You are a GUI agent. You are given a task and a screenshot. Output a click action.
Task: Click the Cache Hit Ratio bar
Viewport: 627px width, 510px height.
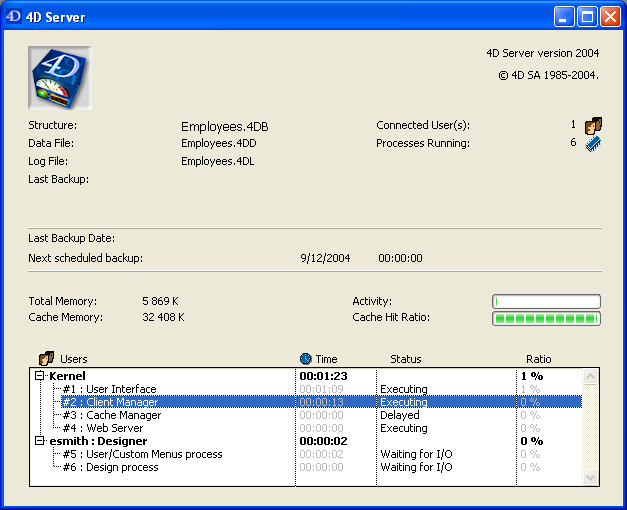[x=546, y=319]
